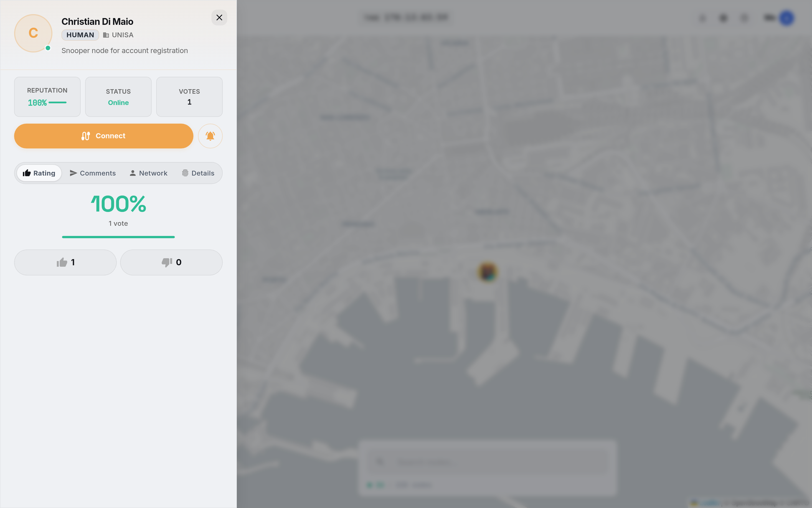Toggle the notification bell for this node
Image resolution: width=812 pixels, height=508 pixels.
[x=210, y=136]
